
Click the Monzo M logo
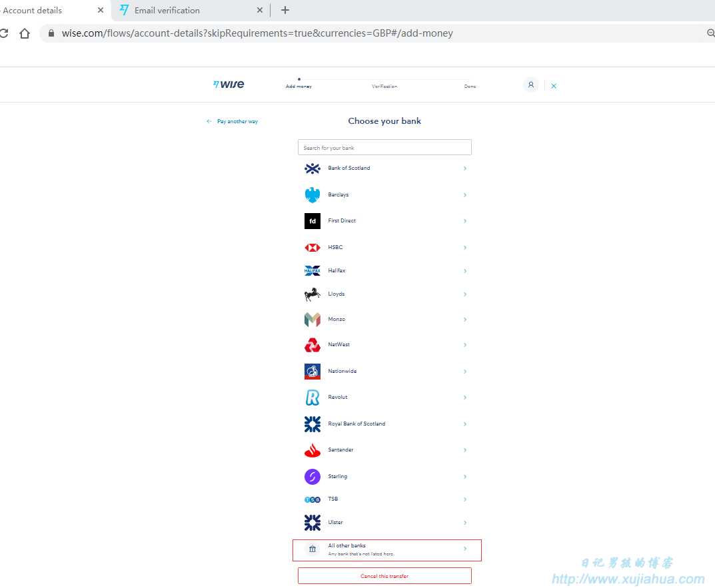(x=313, y=320)
